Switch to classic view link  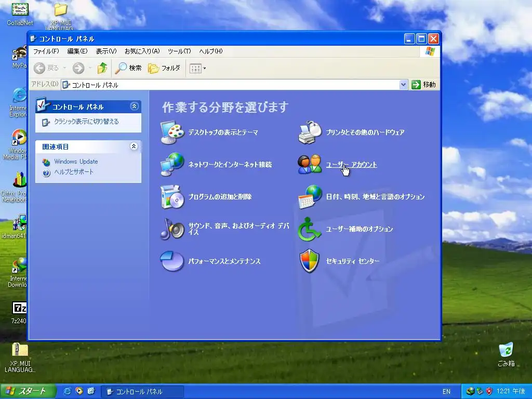coord(86,122)
